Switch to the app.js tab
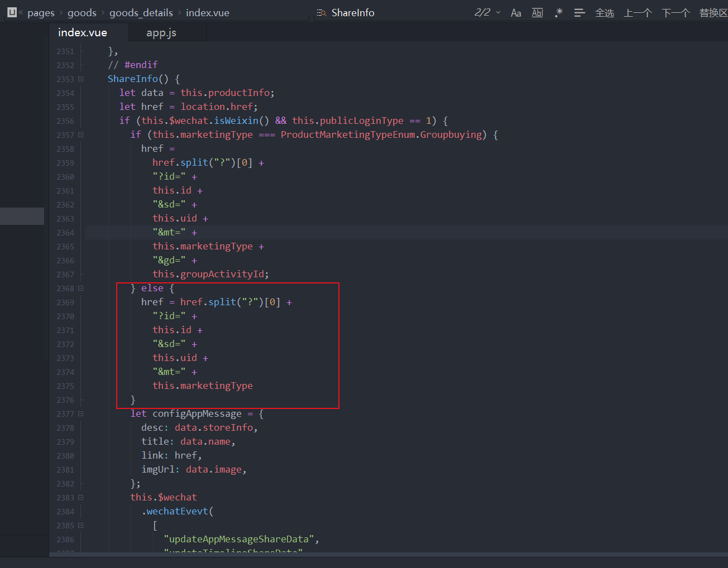Viewport: 728px width, 568px height. point(161,32)
